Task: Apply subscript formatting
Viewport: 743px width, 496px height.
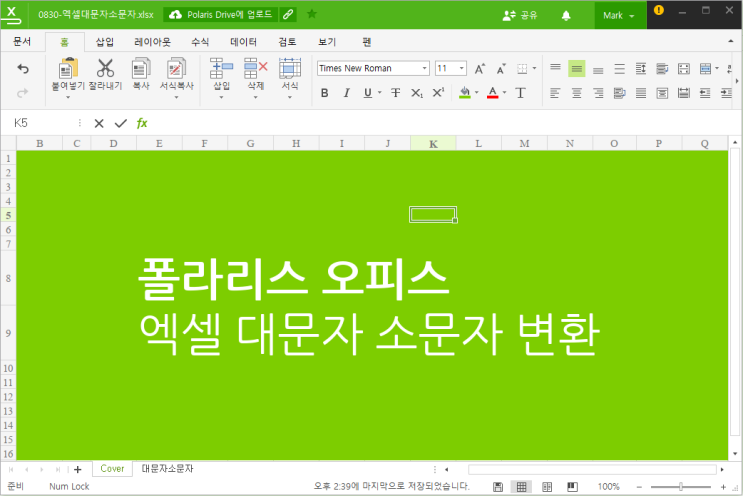Action: coord(417,93)
